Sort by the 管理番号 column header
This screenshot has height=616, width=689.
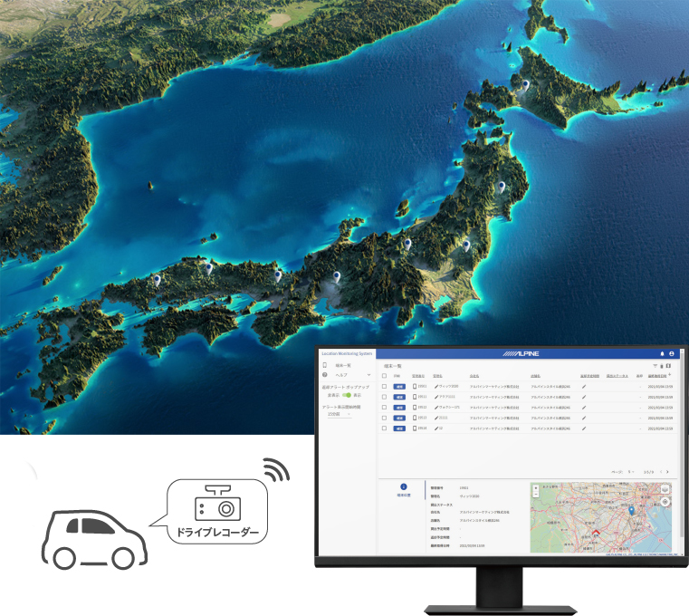pos(418,376)
